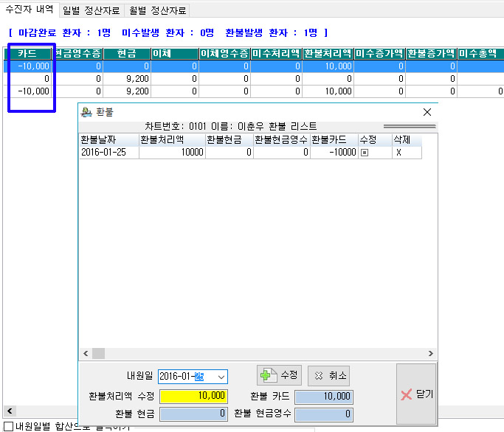This screenshot has height=432, width=504.
Task: Click the X delete icon in the 삭제 column
Action: coord(398,152)
